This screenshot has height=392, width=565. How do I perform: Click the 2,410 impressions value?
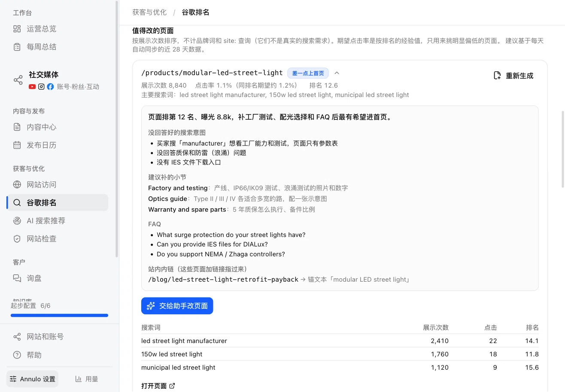pyautogui.click(x=440, y=341)
